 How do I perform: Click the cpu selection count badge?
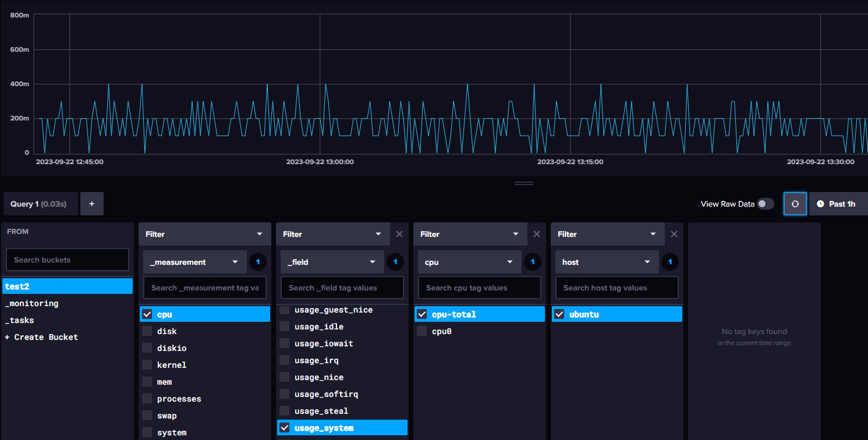point(533,262)
